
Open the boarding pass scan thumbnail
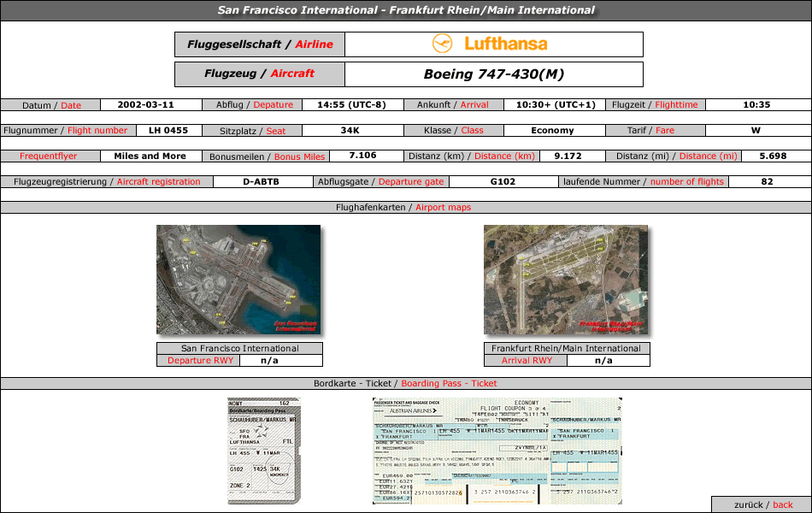click(x=264, y=451)
